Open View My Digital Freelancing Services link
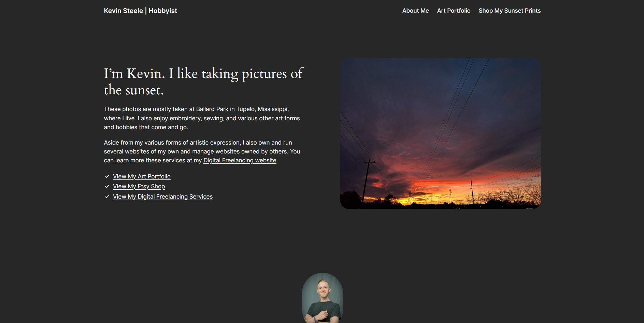Screen dimensions: 644x323 coord(163,197)
